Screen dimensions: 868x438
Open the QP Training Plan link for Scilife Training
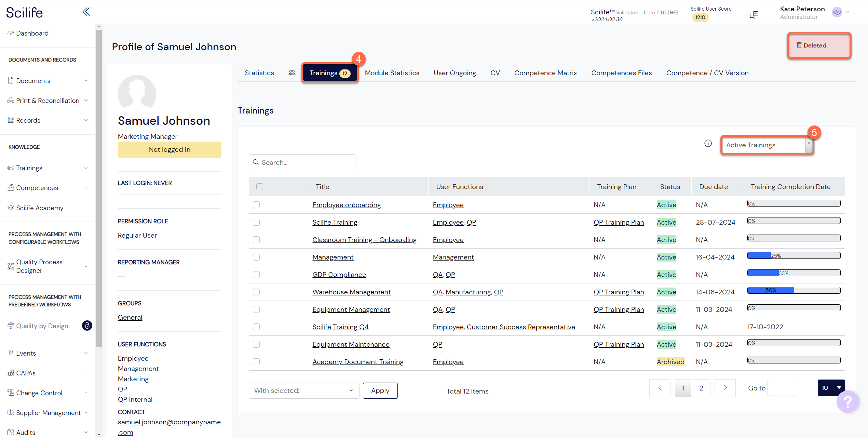(619, 222)
